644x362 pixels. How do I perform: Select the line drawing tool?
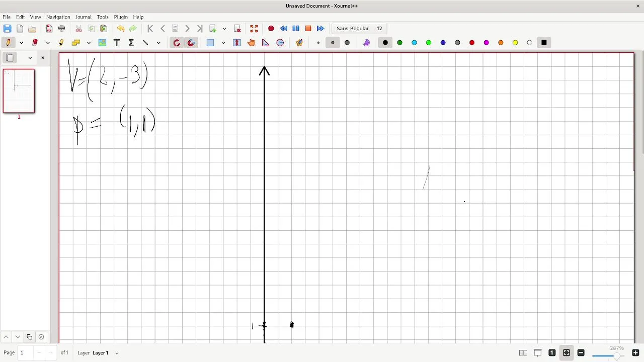point(145,43)
